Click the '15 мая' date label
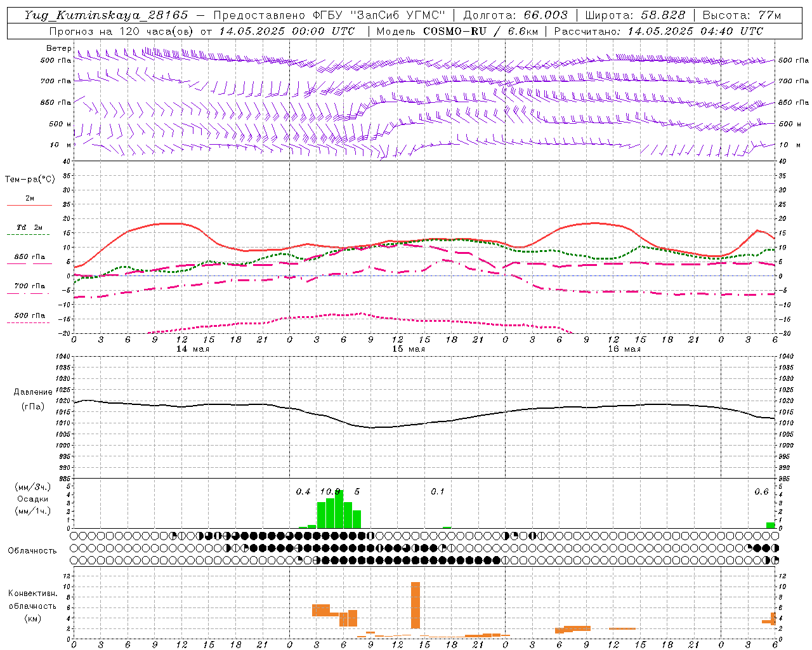This screenshot has width=812, height=650. 409,349
